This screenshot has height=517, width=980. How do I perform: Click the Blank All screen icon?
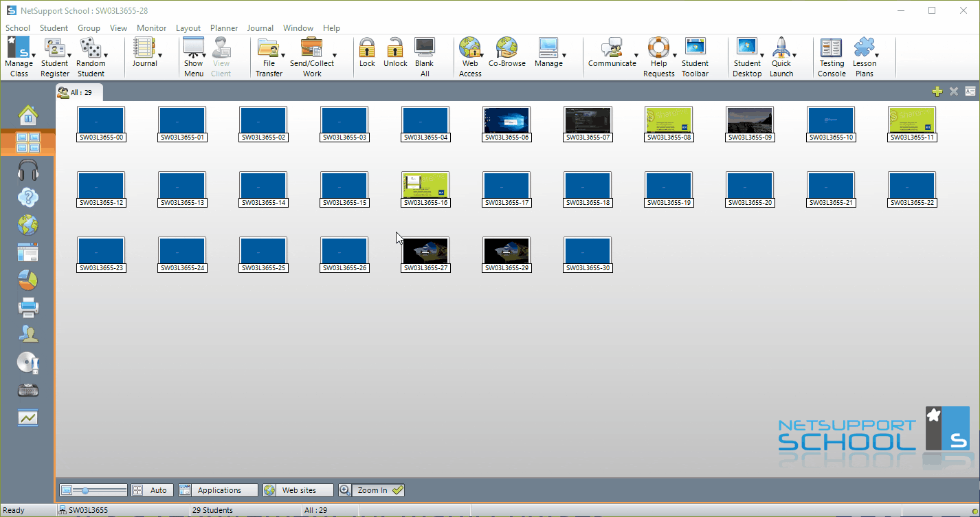pos(424,49)
